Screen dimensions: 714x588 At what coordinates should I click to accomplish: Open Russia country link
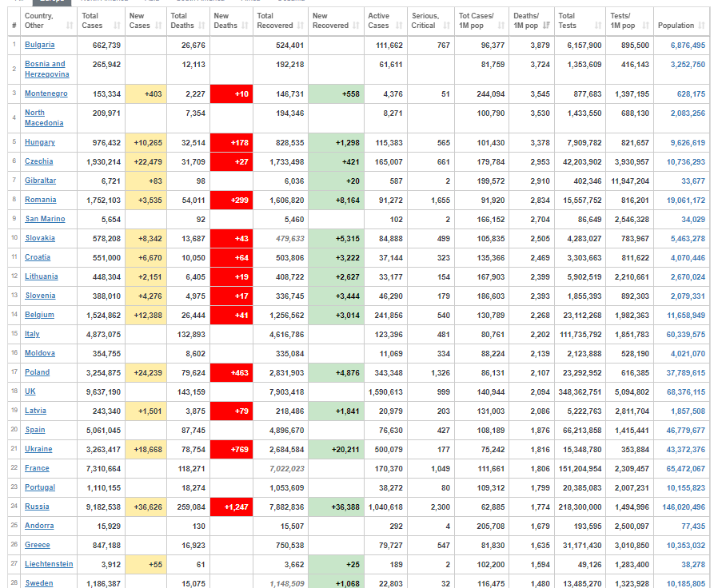click(x=37, y=506)
